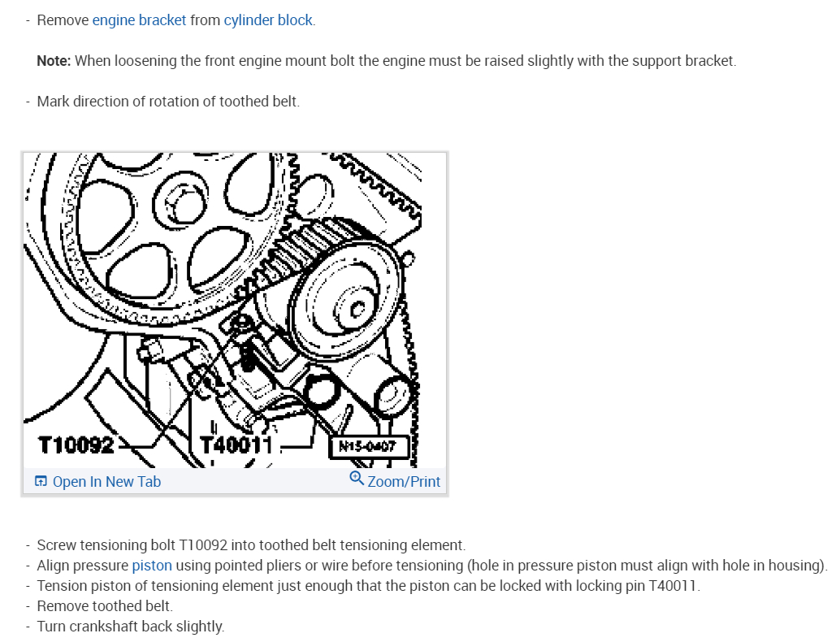Viewport: 840px width, 642px height.
Task: Click the tensioner roller center in the diagram
Action: tap(357, 309)
